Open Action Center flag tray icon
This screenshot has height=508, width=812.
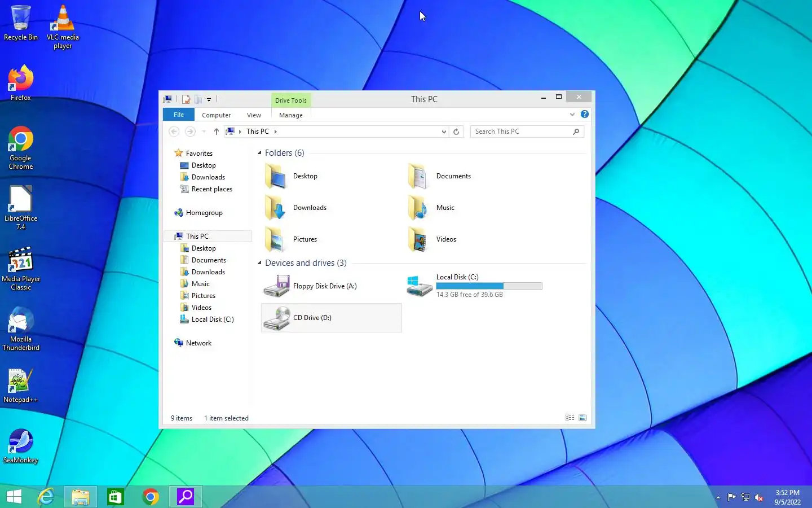[x=731, y=497]
